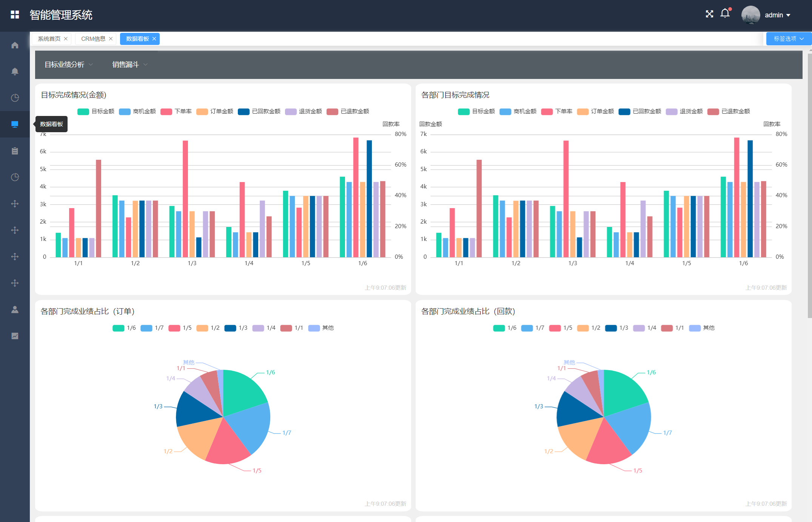Open the 标签选项 dropdown button
Image resolution: width=812 pixels, height=522 pixels.
coord(789,39)
